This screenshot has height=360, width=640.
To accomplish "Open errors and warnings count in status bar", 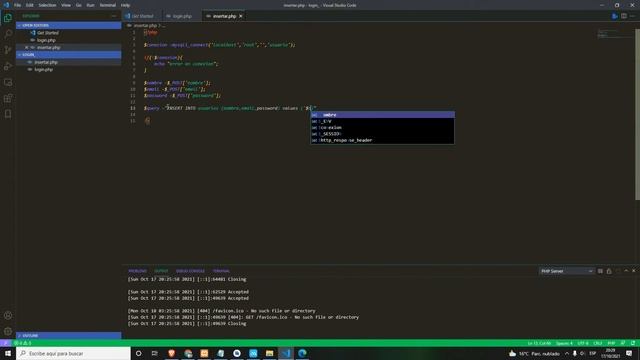I will click(23, 343).
